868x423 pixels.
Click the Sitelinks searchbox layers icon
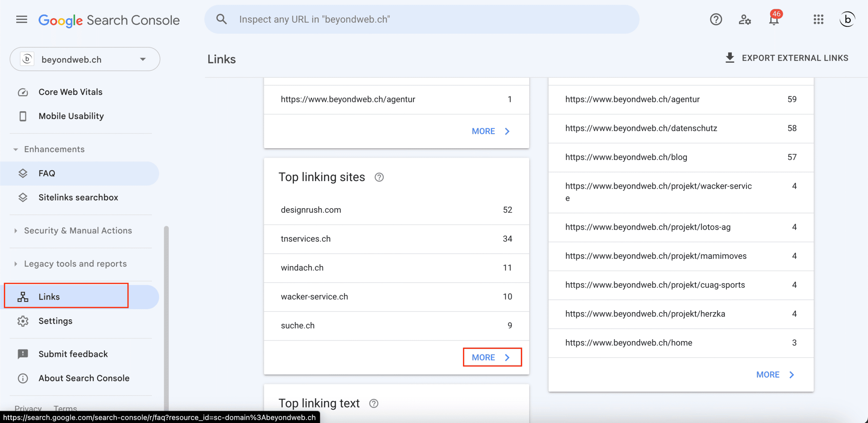[x=23, y=197]
